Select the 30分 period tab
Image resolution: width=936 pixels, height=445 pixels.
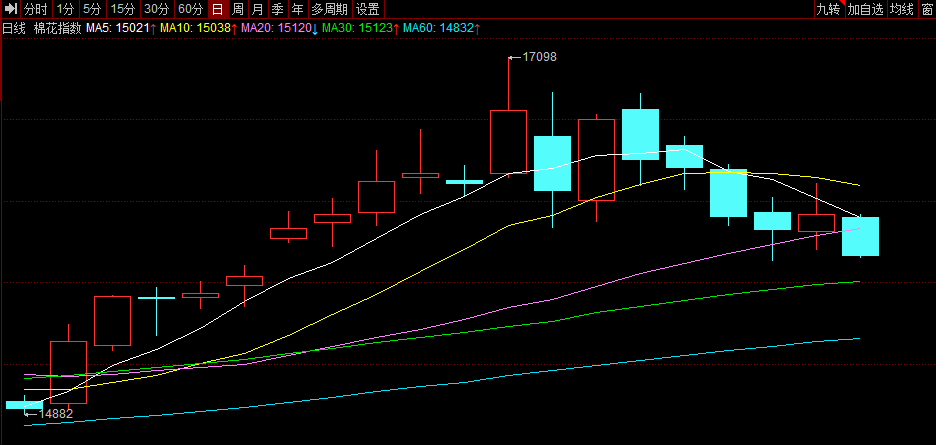[158, 8]
